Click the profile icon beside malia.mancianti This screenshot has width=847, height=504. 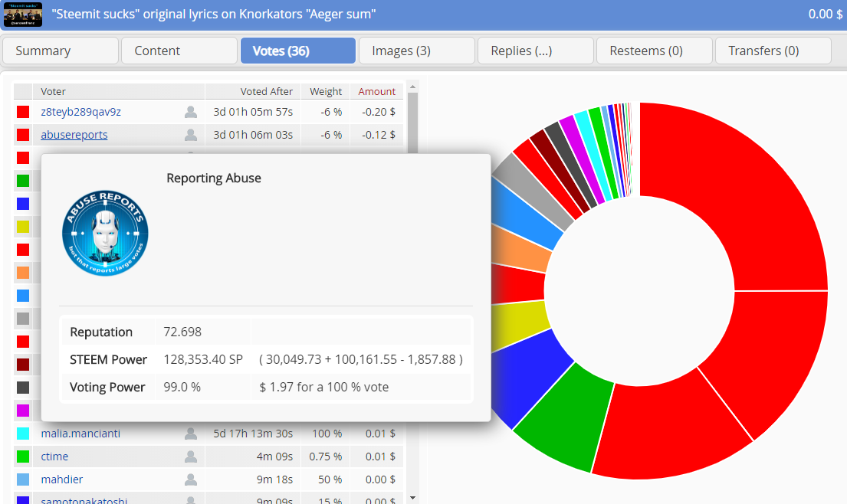click(191, 434)
